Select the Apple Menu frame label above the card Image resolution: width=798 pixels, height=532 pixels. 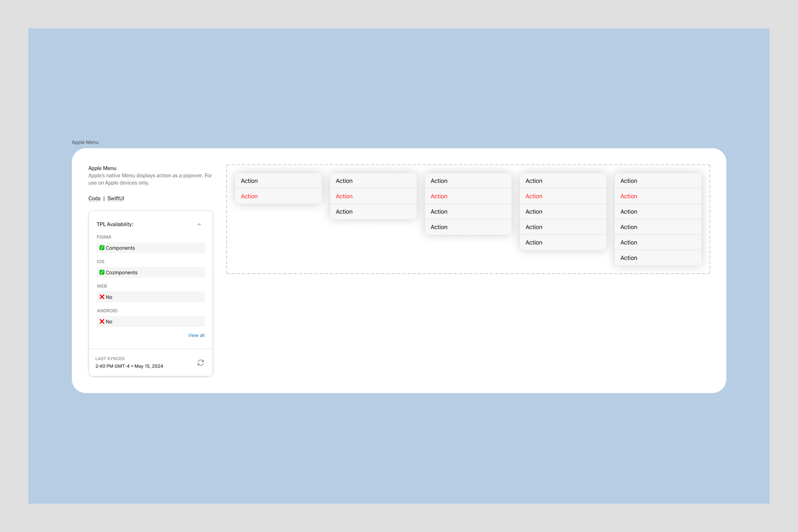(x=85, y=142)
